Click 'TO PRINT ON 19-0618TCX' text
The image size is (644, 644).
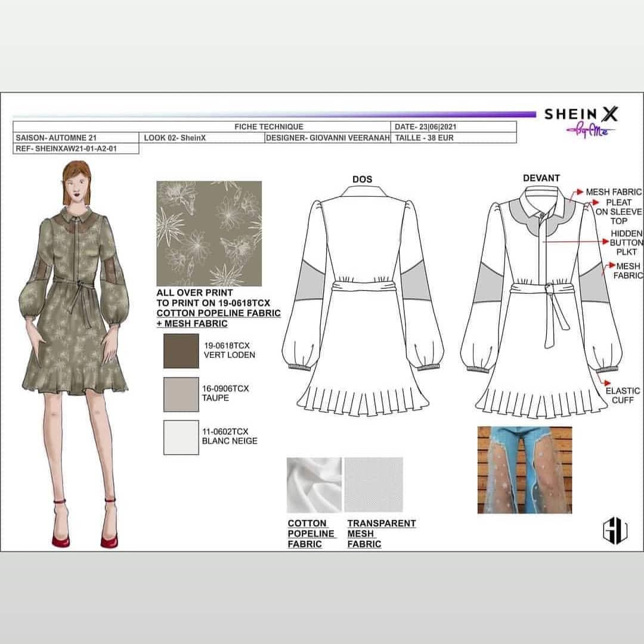213,303
